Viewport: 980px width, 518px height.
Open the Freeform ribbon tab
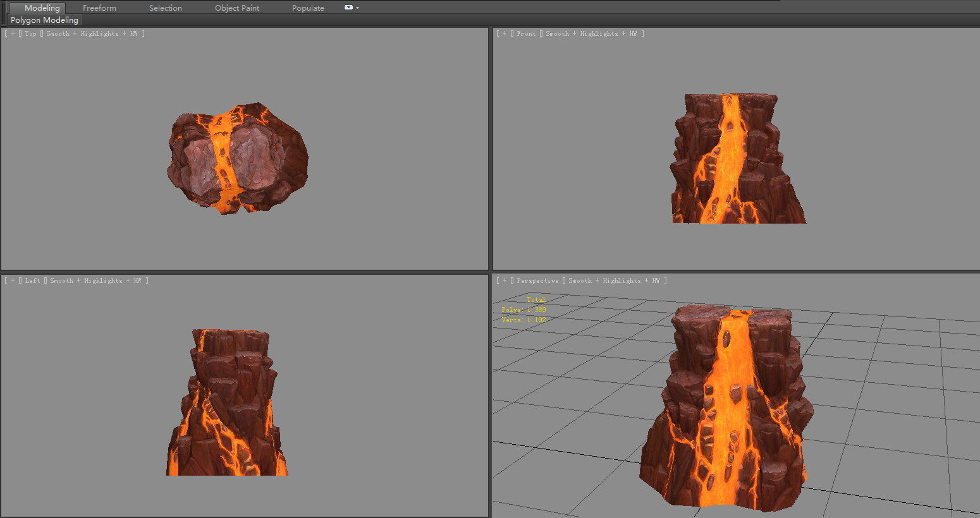[x=99, y=8]
